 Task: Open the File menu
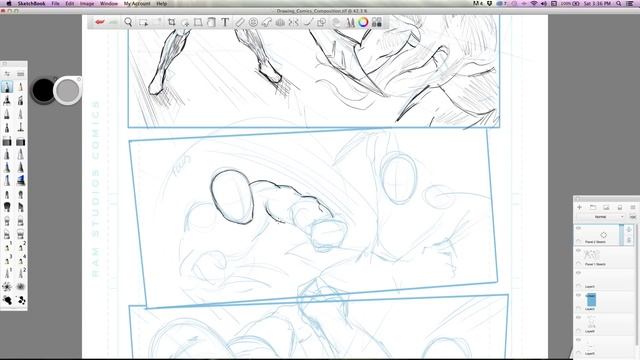click(x=55, y=3)
